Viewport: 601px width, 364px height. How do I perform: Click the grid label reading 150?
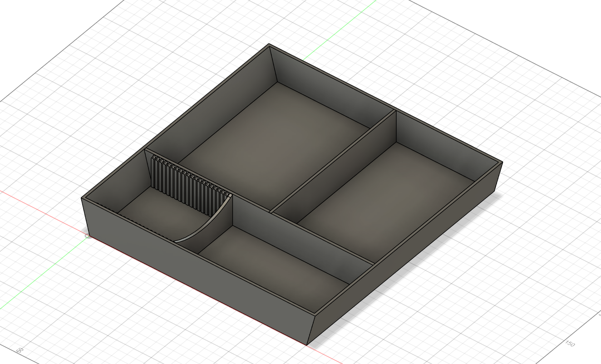570,344
